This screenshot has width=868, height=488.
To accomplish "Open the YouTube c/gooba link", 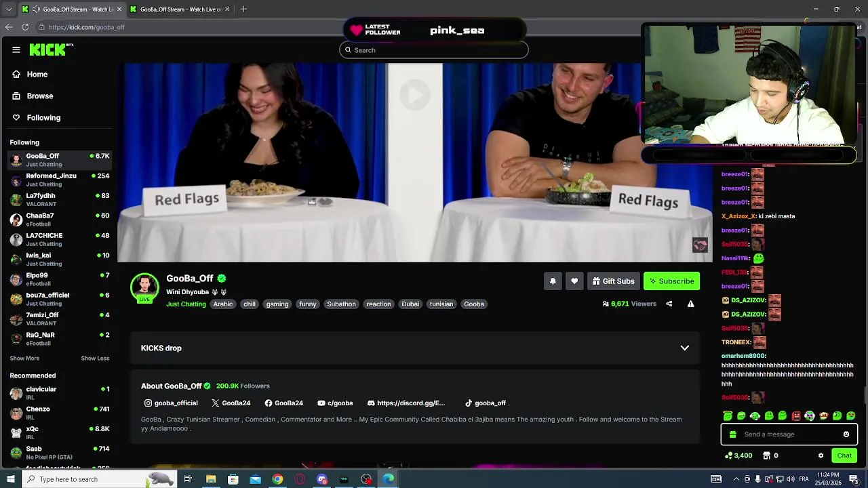I will (x=335, y=403).
